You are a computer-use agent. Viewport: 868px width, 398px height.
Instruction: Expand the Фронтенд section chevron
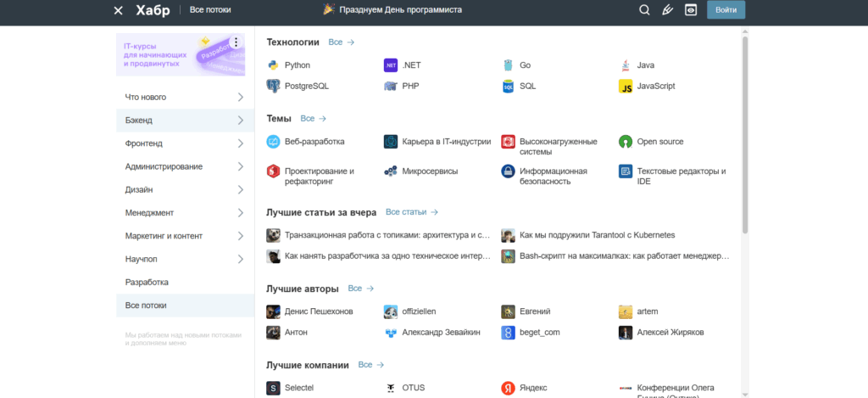pos(241,143)
